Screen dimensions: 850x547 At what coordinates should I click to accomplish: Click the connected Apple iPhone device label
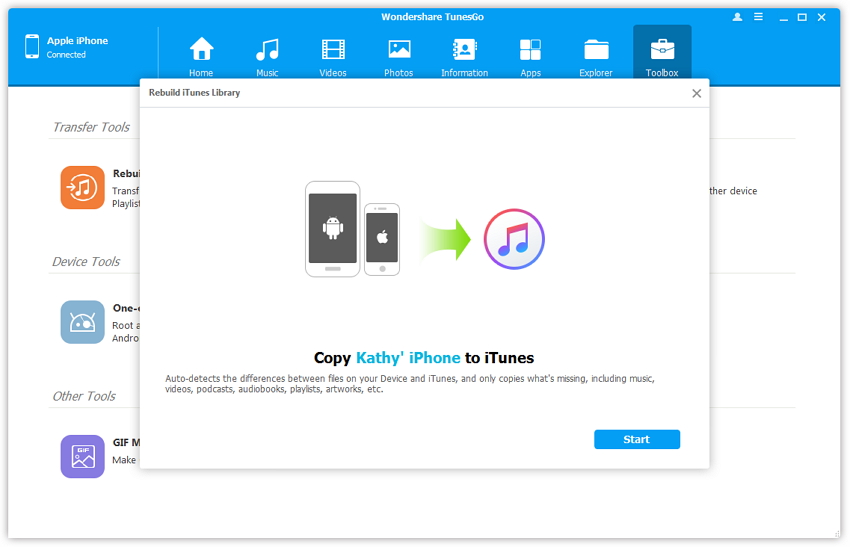point(77,41)
